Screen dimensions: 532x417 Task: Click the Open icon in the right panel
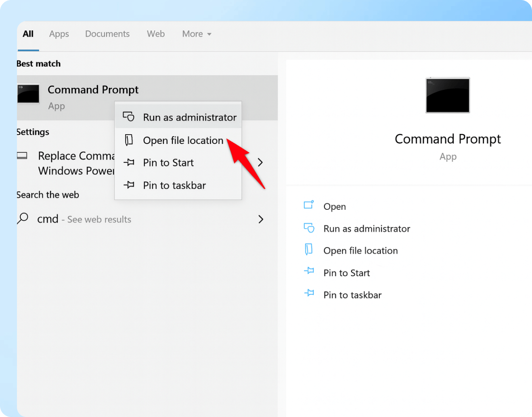pyautogui.click(x=309, y=205)
